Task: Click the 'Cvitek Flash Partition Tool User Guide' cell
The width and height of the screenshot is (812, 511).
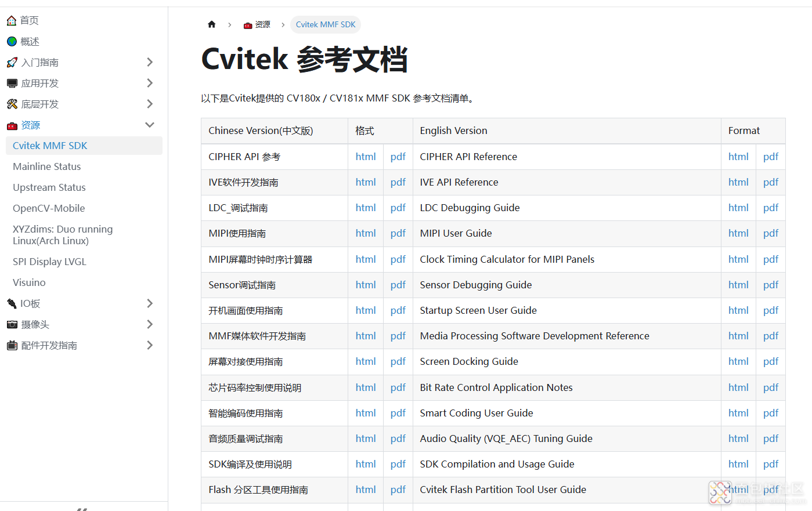Action: [567, 490]
